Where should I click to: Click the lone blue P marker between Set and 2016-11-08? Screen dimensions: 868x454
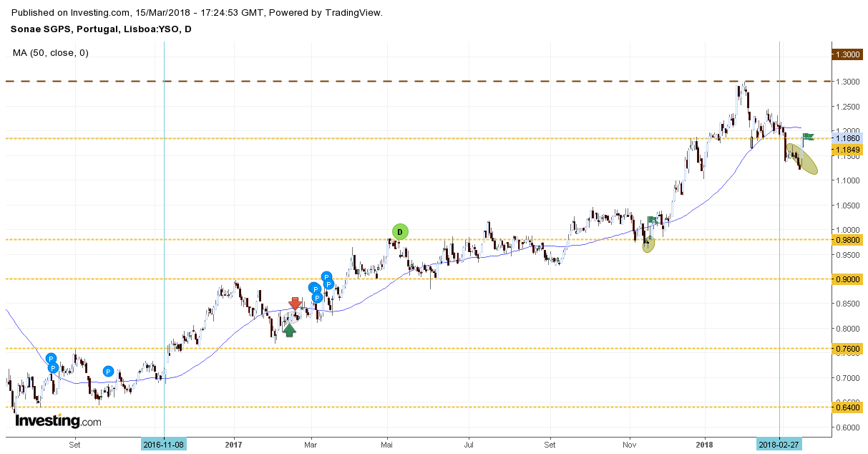(108, 371)
